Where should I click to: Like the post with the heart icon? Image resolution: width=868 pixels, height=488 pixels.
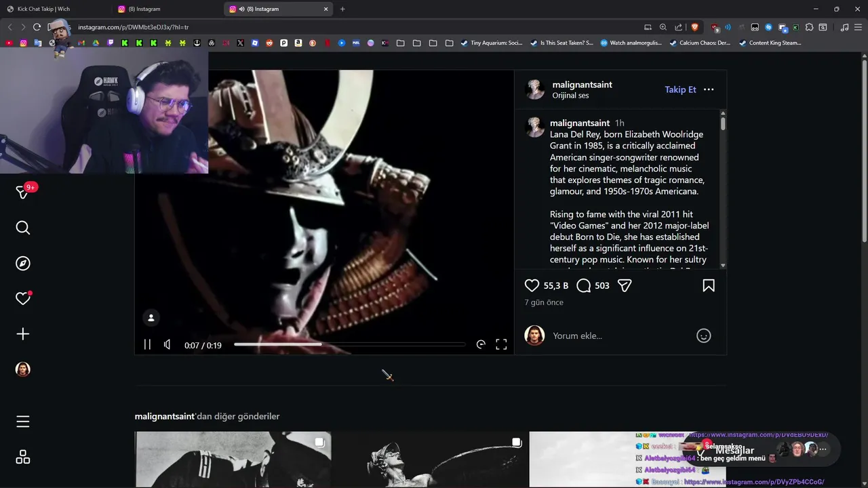tap(532, 286)
